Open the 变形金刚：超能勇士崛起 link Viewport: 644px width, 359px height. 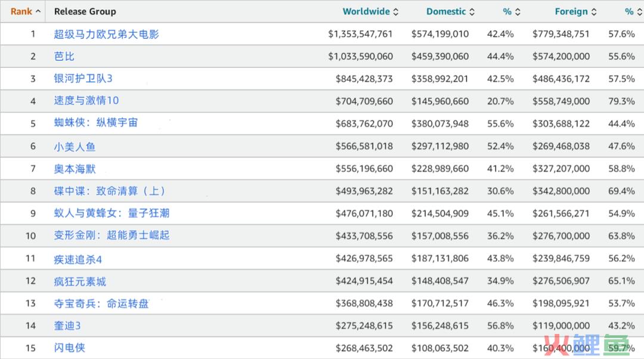(112, 236)
